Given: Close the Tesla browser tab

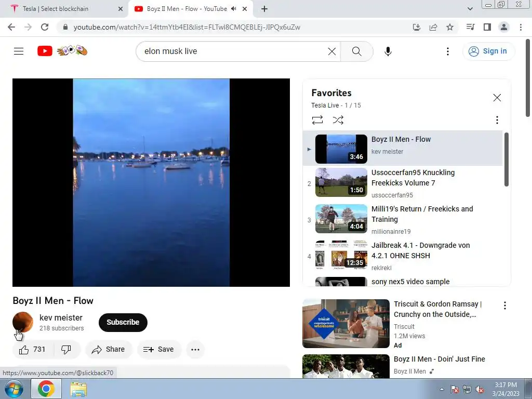Looking at the screenshot, I should pyautogui.click(x=120, y=9).
